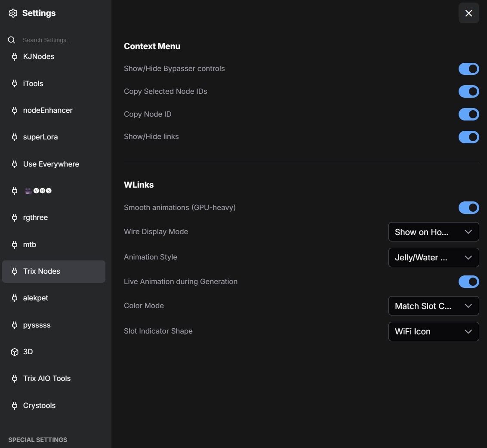Click the Context Menu section heading
The height and width of the screenshot is (448, 487).
click(x=152, y=46)
